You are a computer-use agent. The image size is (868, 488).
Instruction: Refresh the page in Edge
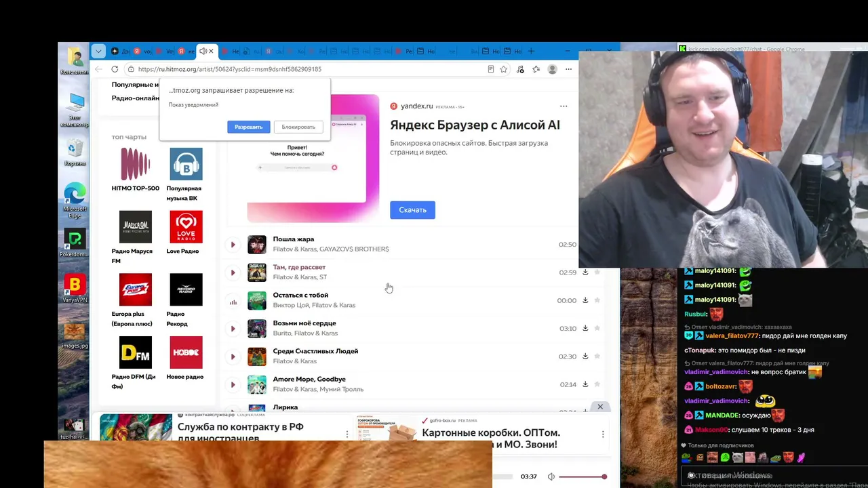[115, 69]
